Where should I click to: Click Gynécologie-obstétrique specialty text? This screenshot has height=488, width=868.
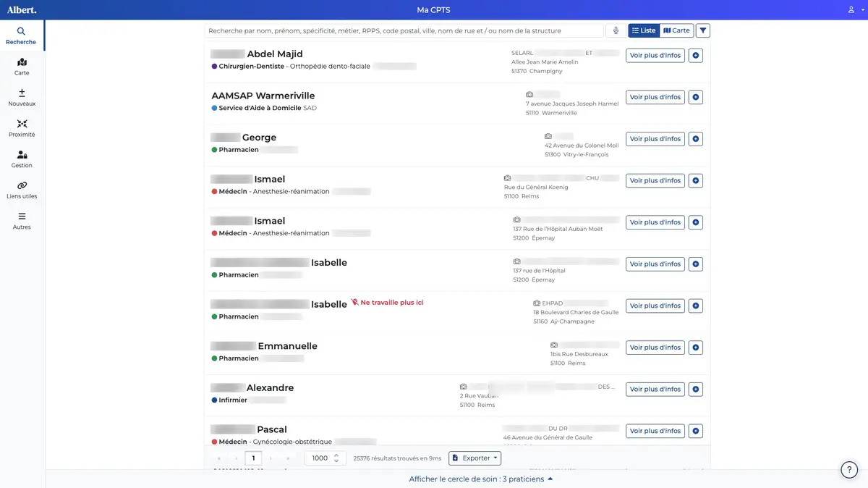point(292,442)
